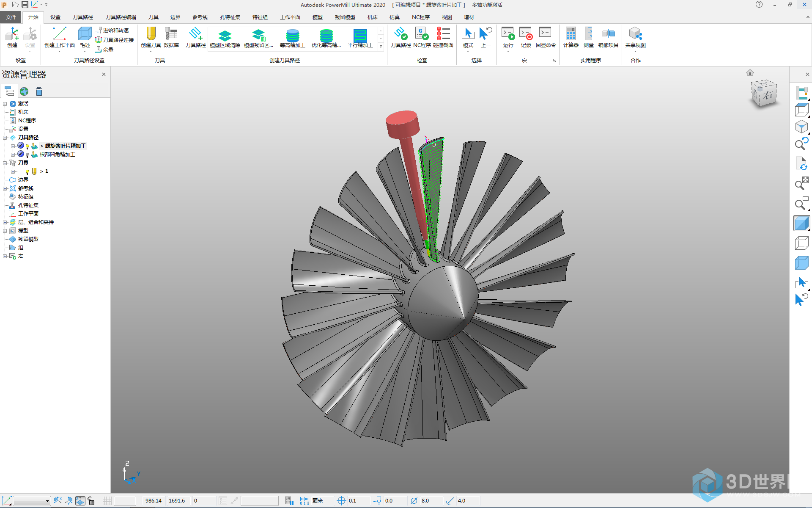Expand the 激活 tree node
Viewport: 812px width, 508px height.
[x=5, y=104]
